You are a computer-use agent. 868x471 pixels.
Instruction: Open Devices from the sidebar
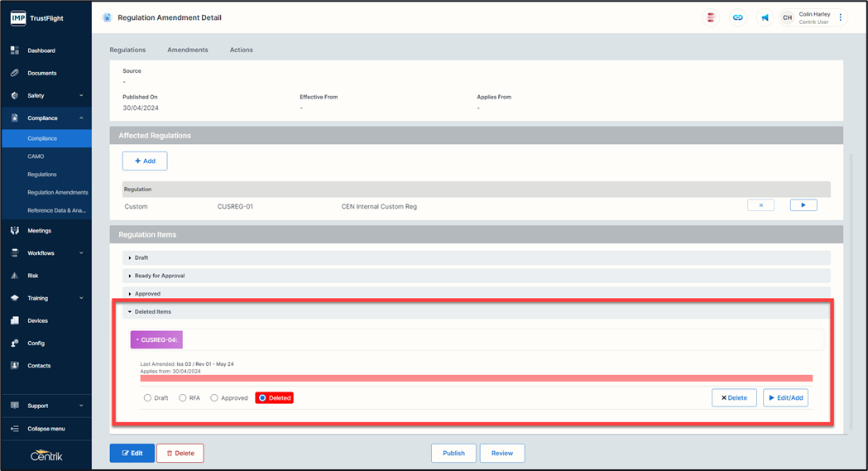click(37, 320)
